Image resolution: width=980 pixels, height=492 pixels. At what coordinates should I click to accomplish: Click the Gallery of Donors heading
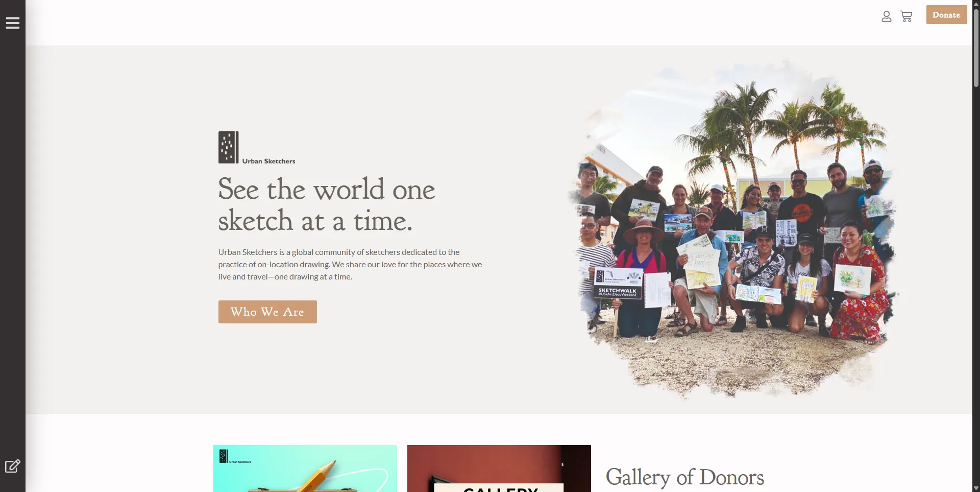click(x=684, y=478)
